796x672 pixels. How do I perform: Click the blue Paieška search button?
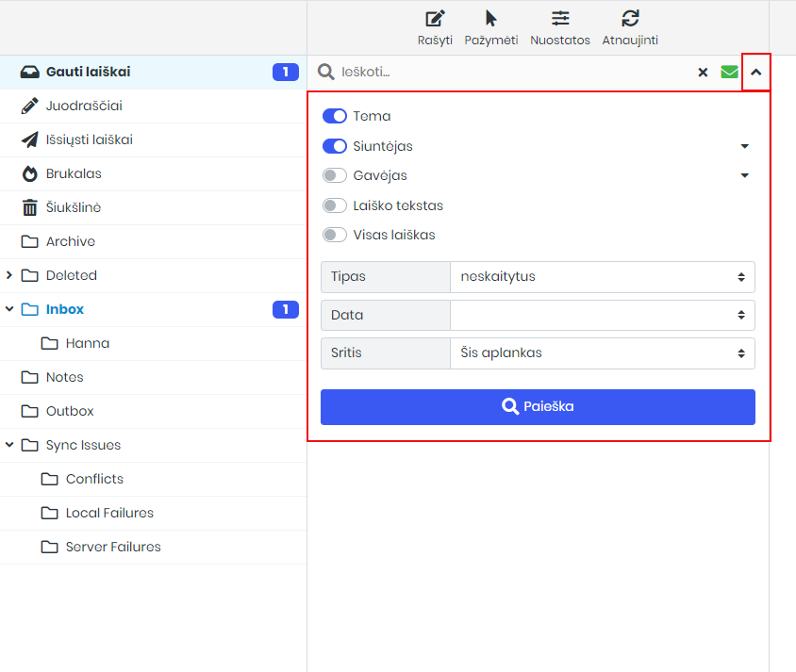(538, 407)
